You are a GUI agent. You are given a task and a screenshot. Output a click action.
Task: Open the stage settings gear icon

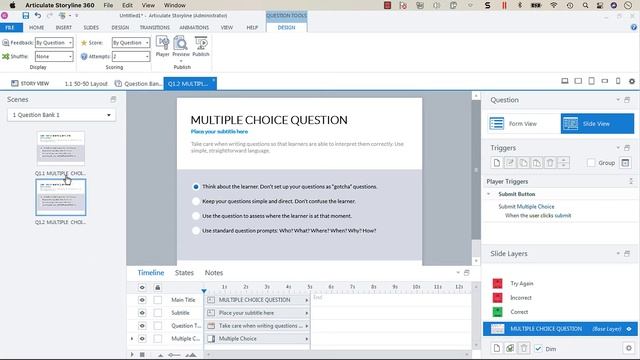632,81
